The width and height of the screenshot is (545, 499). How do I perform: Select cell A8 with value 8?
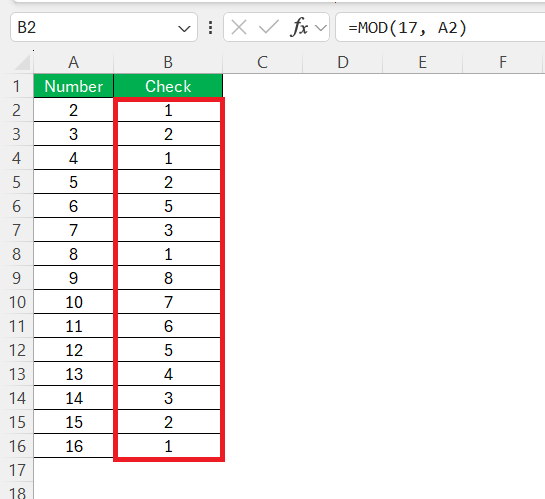point(73,254)
